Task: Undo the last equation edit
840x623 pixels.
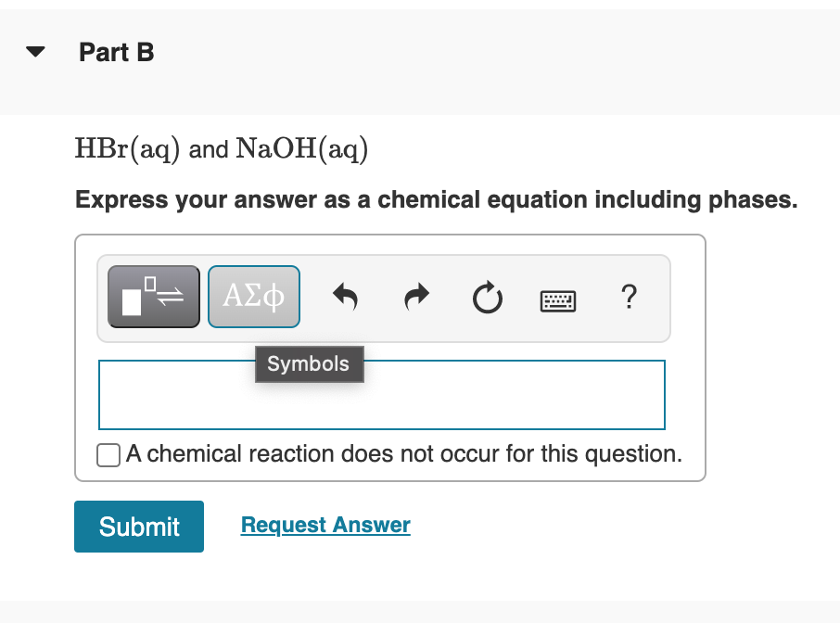Action: (345, 298)
